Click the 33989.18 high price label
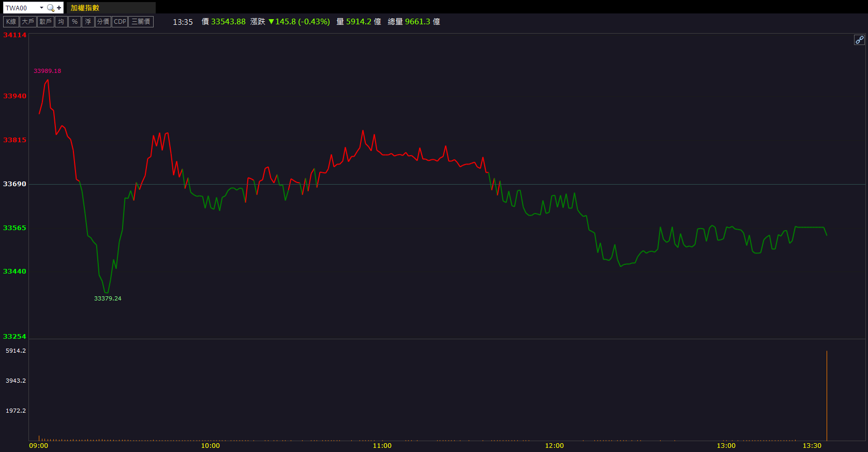868x452 pixels. [x=47, y=71]
